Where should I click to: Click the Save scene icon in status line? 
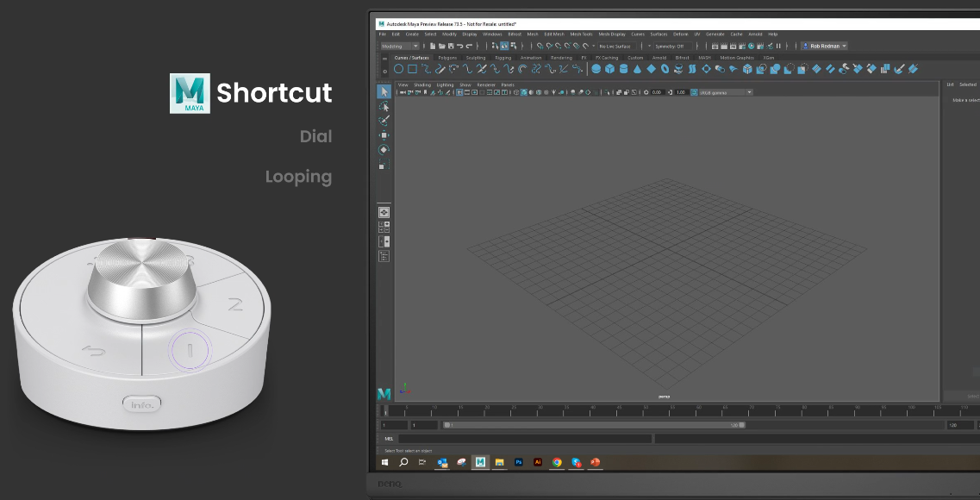pyautogui.click(x=450, y=46)
